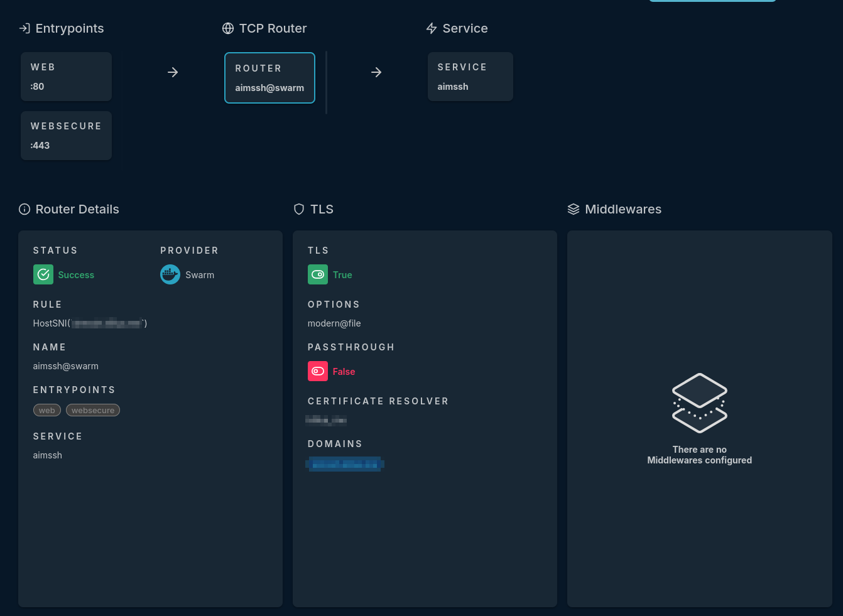This screenshot has height=616, width=843.
Task: Click the Docker Swarm provider icon
Action: pos(170,274)
